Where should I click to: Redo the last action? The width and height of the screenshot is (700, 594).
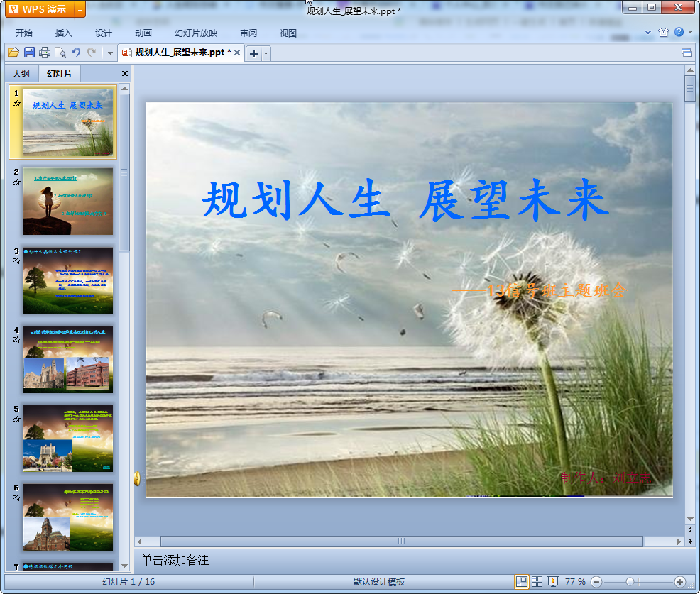pyautogui.click(x=92, y=53)
